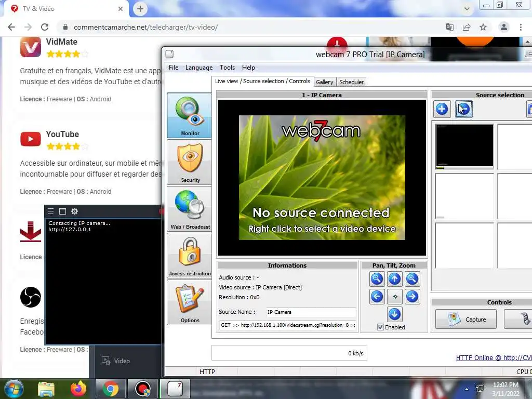Click the VidMate title link on the webpage

pos(61,42)
